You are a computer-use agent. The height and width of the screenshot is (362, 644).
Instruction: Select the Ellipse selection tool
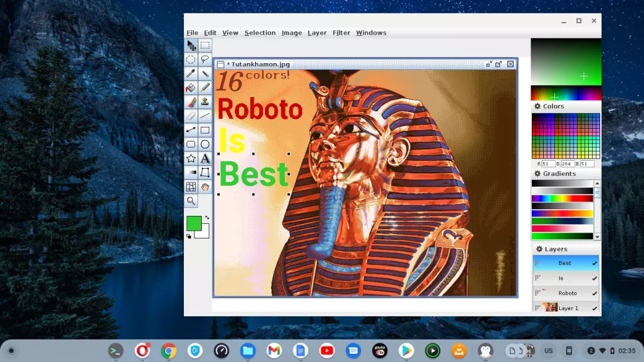[191, 60]
